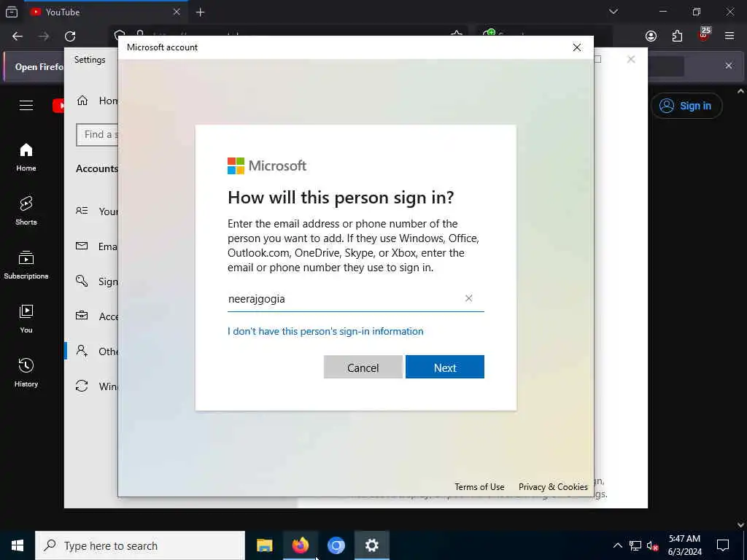Open File Explorer from taskbar
The height and width of the screenshot is (560, 747).
click(x=264, y=545)
